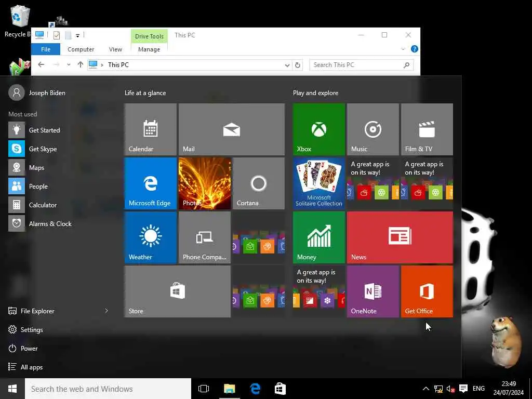Open Task View on taskbar

point(204,389)
